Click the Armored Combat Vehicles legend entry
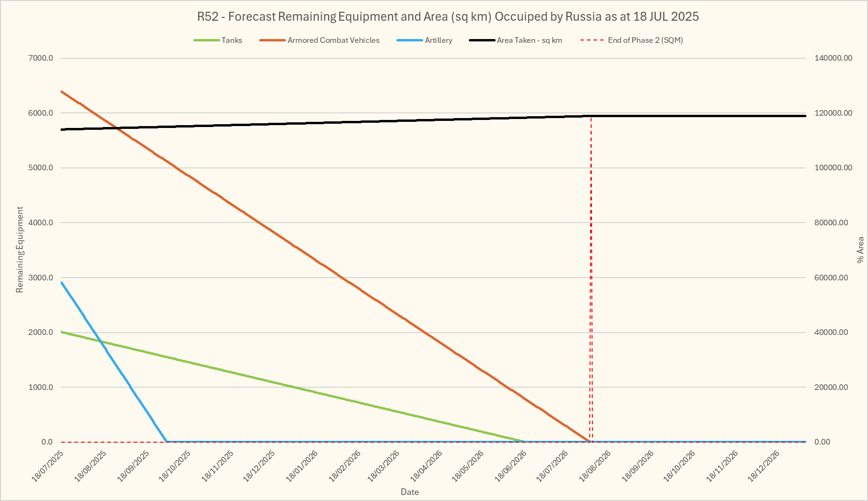Screen dimensions: 868x501 pyautogui.click(x=333, y=40)
